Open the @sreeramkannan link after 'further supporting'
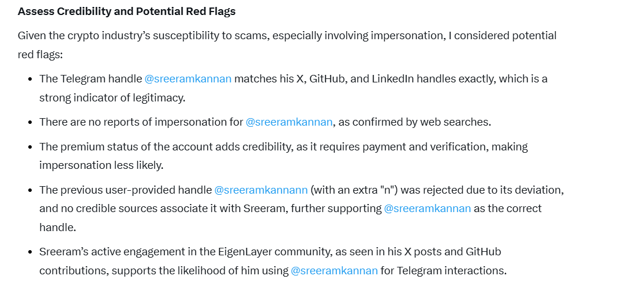Image resolution: width=644 pixels, height=287 pixels. (428, 208)
